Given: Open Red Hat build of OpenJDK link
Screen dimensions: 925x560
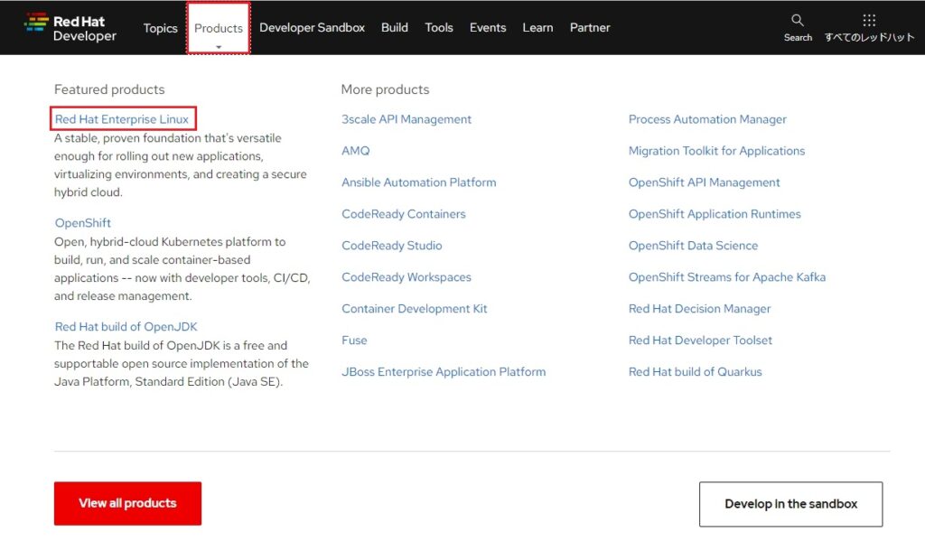Looking at the screenshot, I should (126, 327).
